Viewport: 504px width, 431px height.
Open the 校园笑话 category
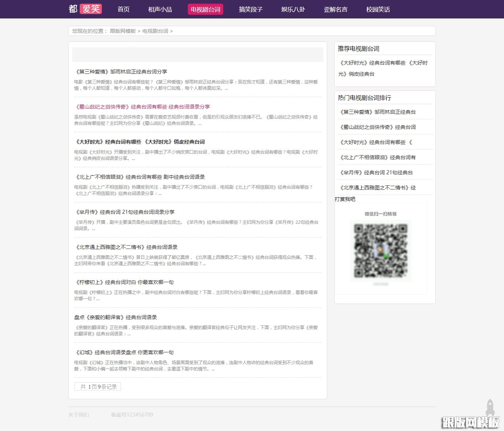(378, 9)
